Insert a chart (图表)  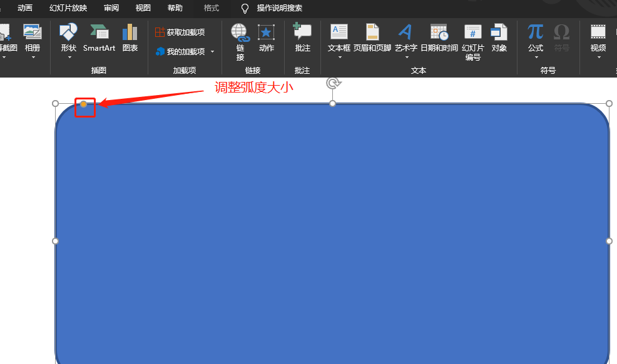click(x=130, y=38)
